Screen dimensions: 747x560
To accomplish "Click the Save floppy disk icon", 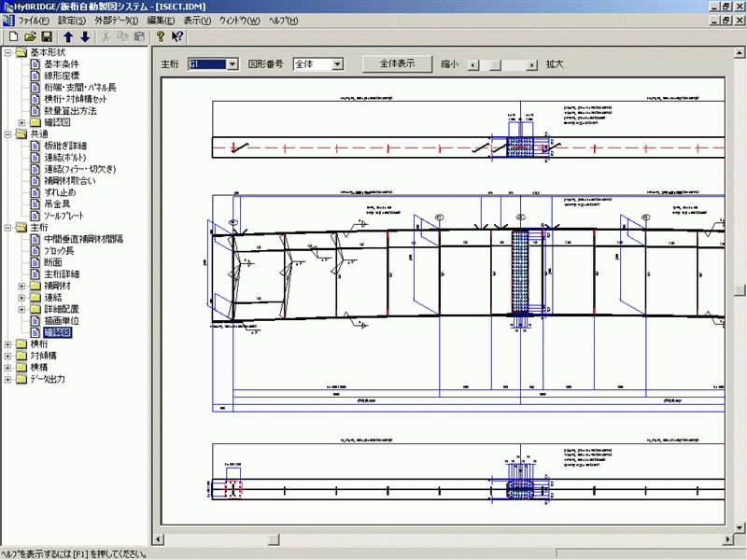I will pyautogui.click(x=46, y=36).
